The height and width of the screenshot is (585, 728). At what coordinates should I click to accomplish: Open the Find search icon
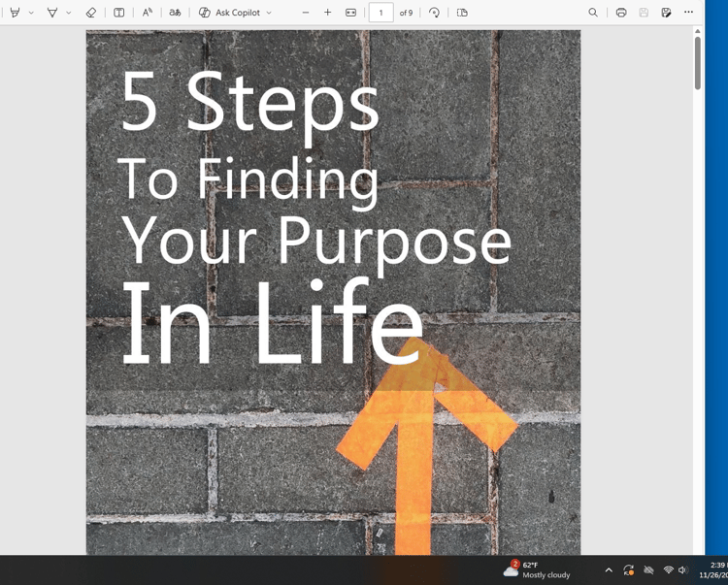pyautogui.click(x=593, y=13)
